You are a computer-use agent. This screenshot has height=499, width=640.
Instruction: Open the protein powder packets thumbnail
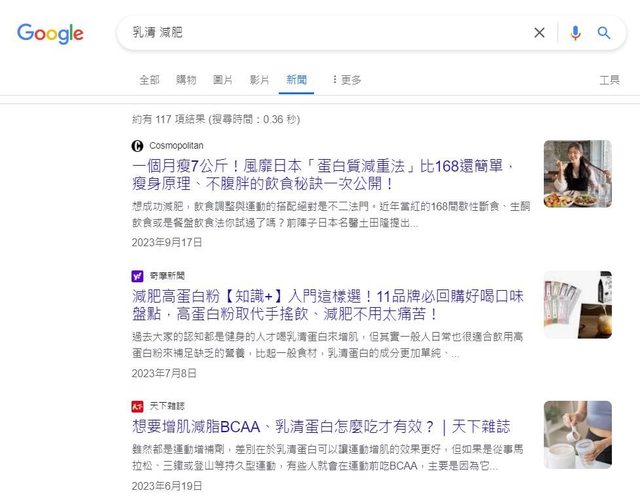coord(577,305)
